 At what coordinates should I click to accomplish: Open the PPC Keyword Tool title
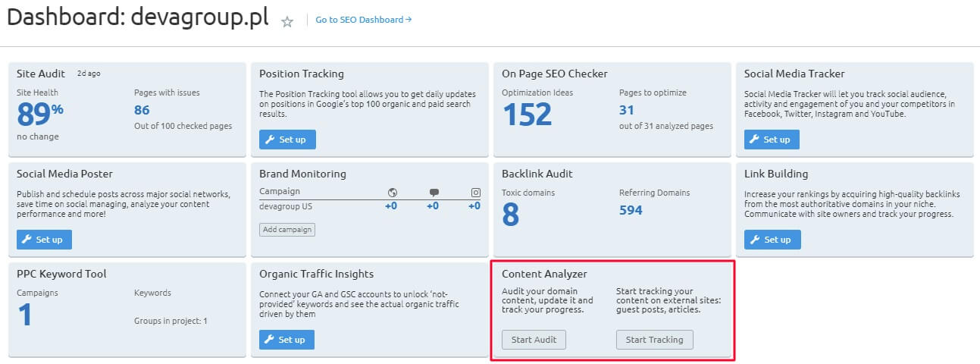coord(61,274)
